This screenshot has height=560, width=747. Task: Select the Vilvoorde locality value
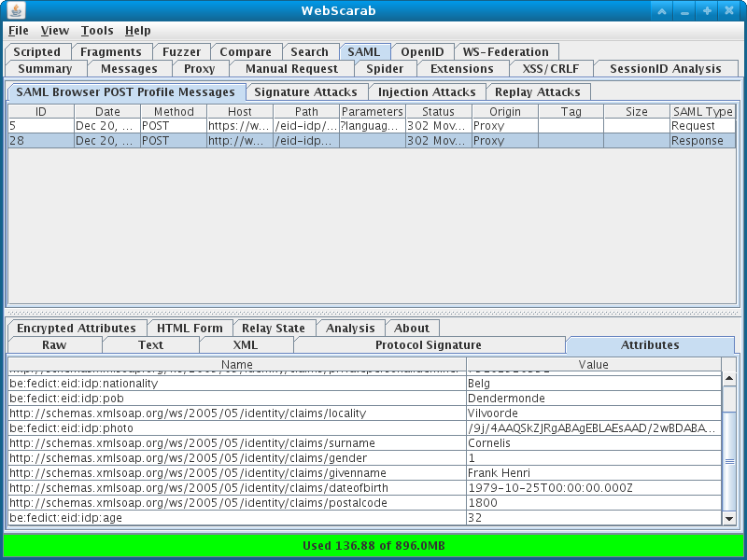coord(594,413)
